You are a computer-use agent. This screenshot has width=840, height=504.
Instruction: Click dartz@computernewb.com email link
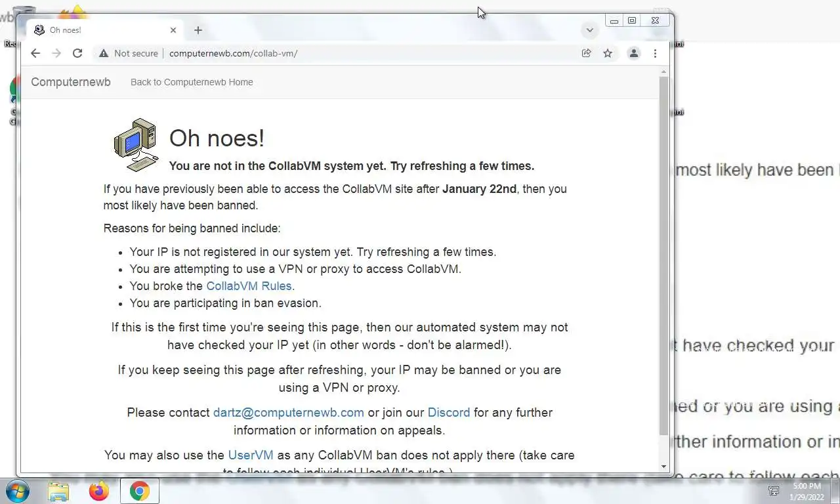point(289,413)
